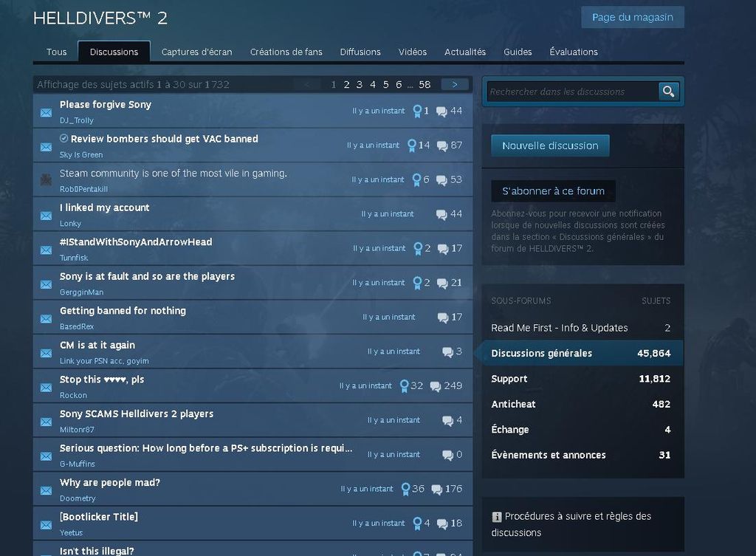The height and width of the screenshot is (556, 756).
Task: Open the topic 'CM is at it again'
Action: click(97, 346)
